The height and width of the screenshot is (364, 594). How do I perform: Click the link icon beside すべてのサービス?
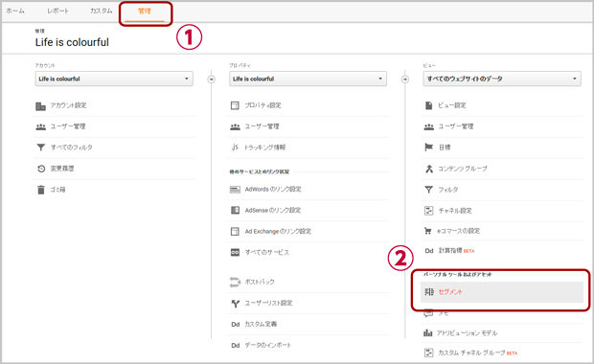235,252
